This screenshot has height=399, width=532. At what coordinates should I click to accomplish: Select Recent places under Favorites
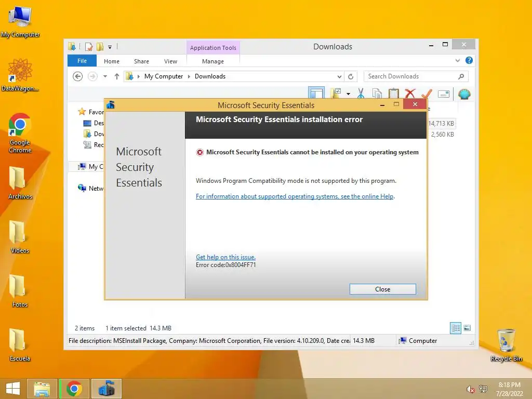[x=94, y=144]
